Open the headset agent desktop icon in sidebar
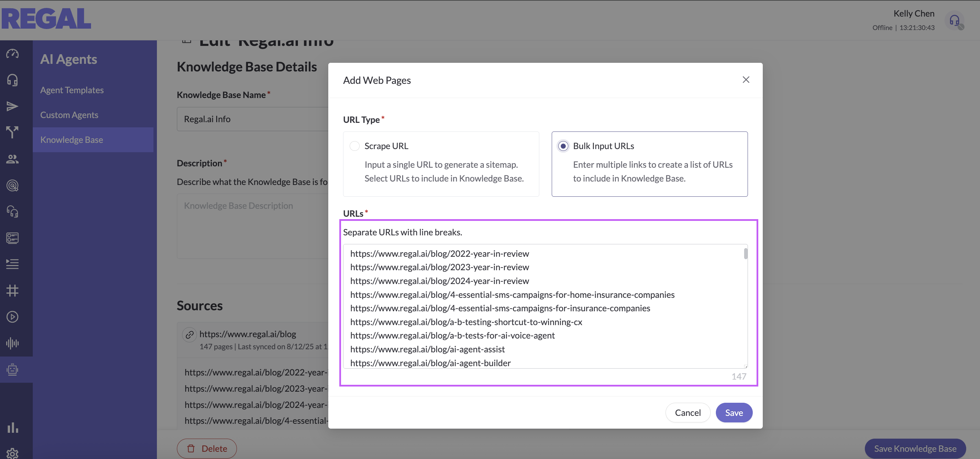 click(12, 80)
